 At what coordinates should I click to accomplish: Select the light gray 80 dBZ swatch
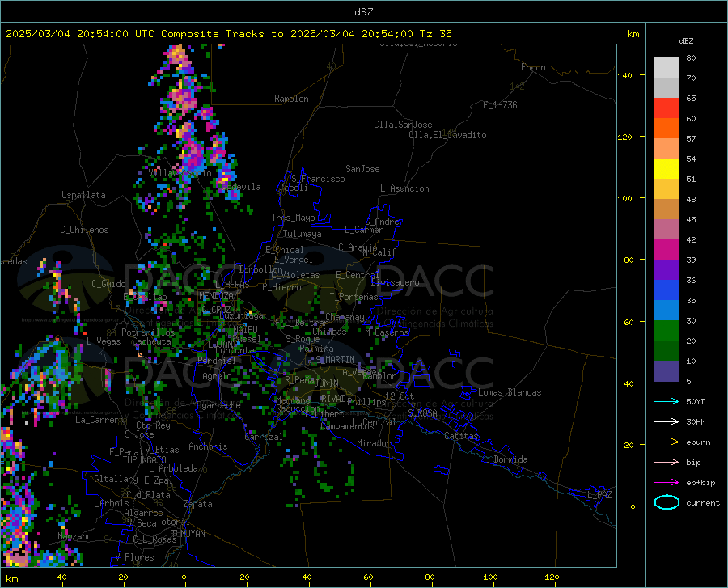coord(667,68)
